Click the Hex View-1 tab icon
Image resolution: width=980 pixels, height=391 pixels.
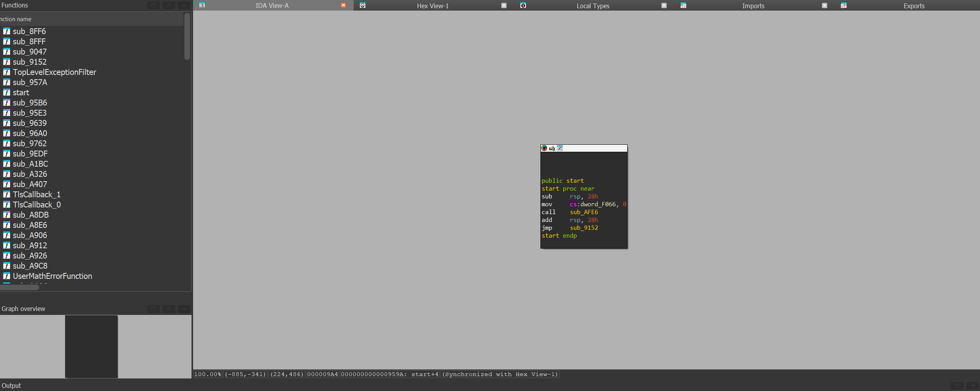363,5
